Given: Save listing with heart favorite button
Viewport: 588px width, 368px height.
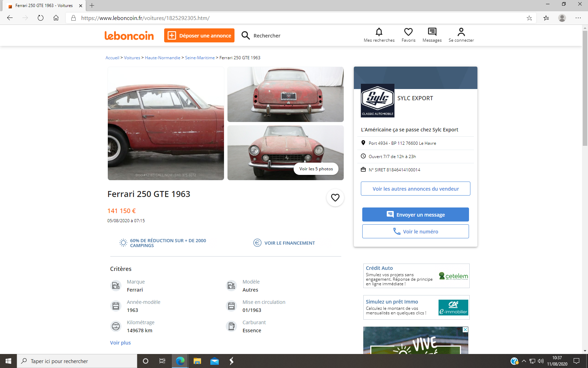Looking at the screenshot, I should [335, 198].
